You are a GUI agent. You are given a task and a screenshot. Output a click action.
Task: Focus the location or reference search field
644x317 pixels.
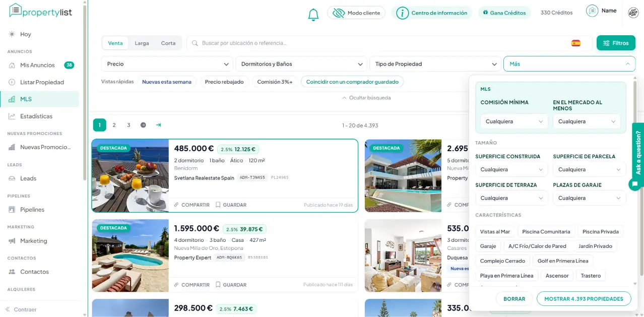383,43
